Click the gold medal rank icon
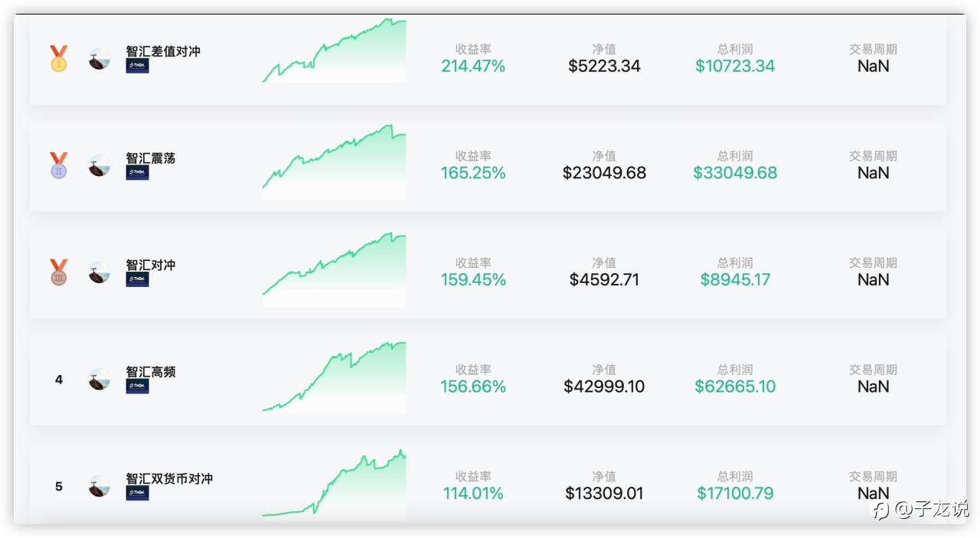This screenshot has width=980, height=538. coord(59,59)
